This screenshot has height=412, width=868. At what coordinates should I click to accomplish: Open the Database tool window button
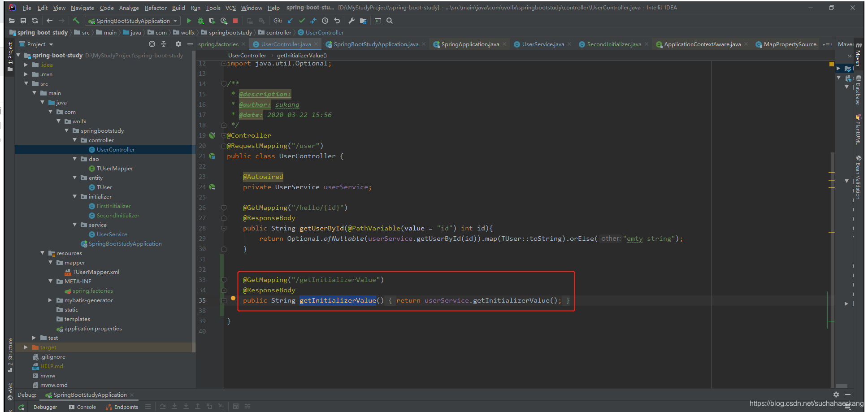coord(858,90)
